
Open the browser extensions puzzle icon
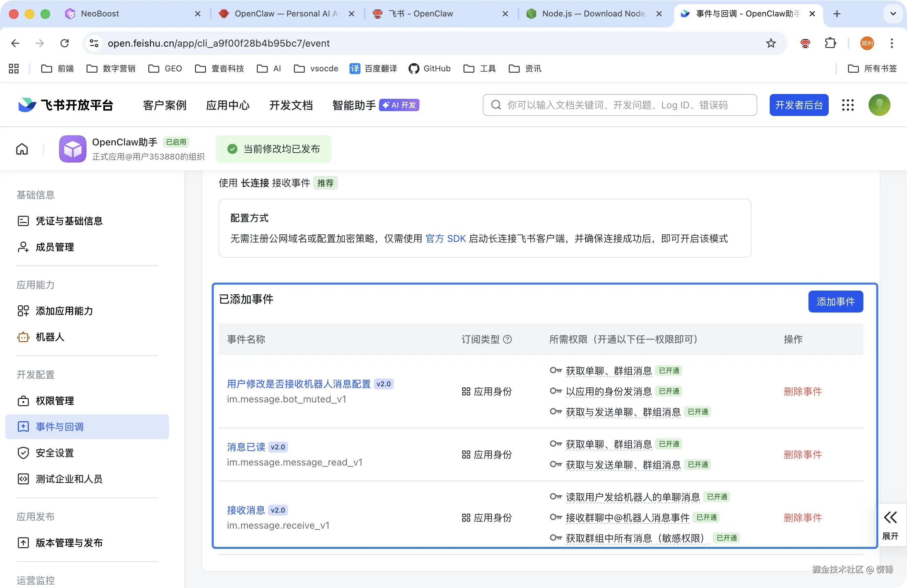tap(830, 44)
